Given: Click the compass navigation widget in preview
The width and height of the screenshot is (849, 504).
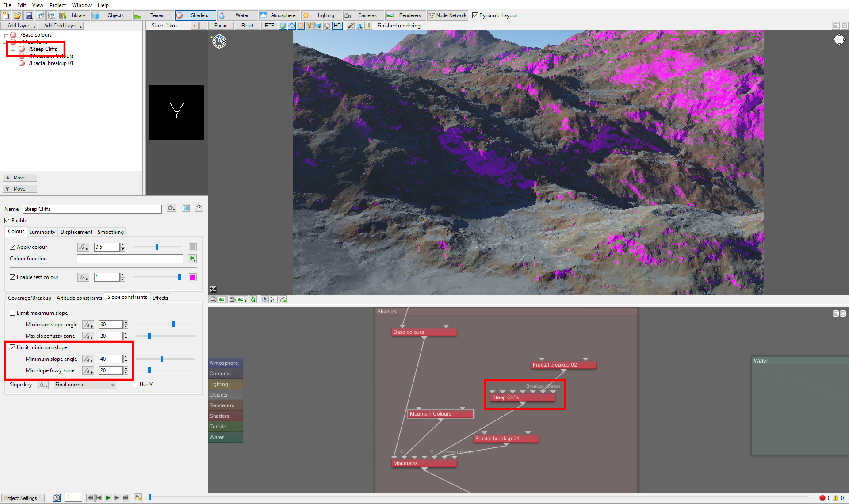Looking at the screenshot, I should [219, 42].
